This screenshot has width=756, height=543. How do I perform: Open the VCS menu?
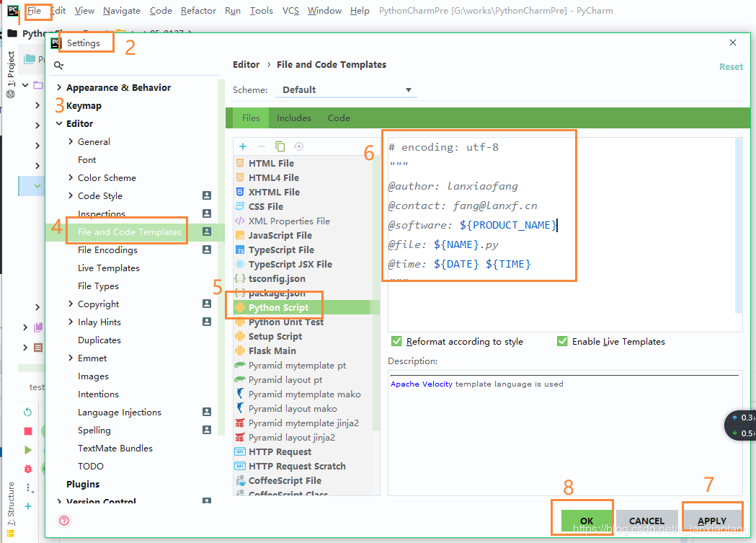click(x=290, y=11)
